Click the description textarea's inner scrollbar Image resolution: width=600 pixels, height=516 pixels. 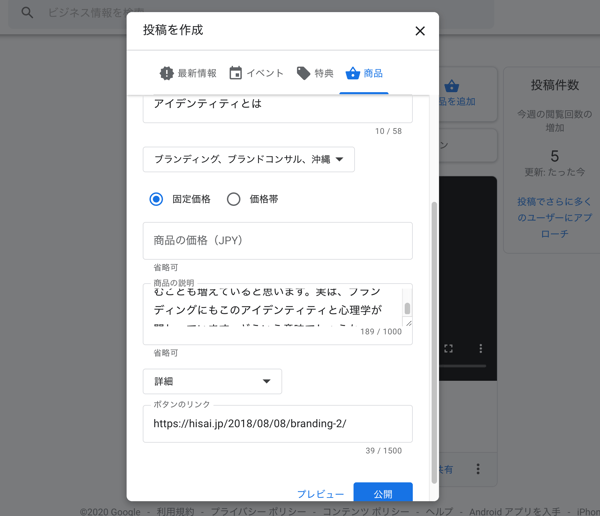[407, 309]
